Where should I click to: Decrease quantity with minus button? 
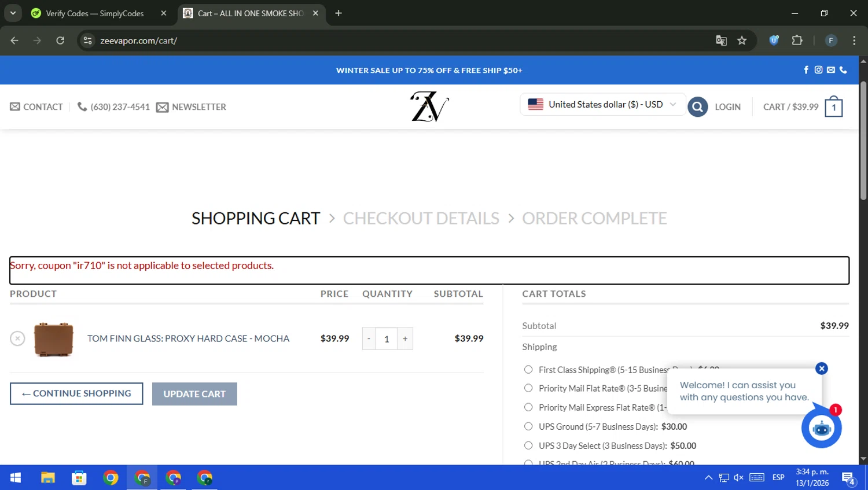click(369, 338)
